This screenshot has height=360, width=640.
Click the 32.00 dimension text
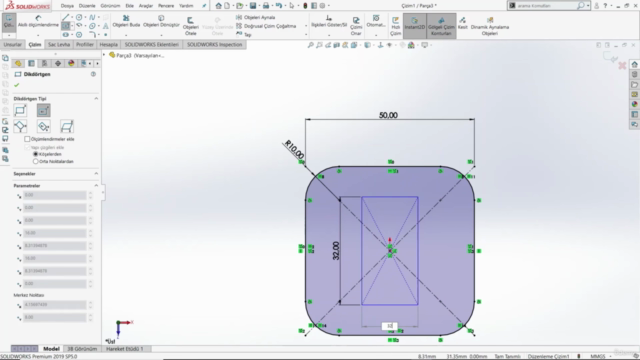pyautogui.click(x=336, y=251)
